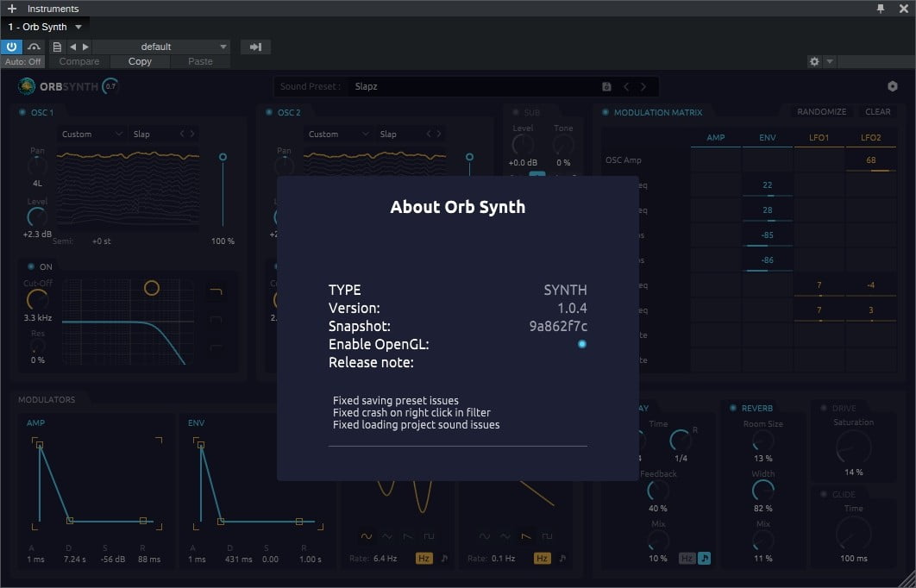Click the 68 value in LFO2 column

tap(871, 160)
